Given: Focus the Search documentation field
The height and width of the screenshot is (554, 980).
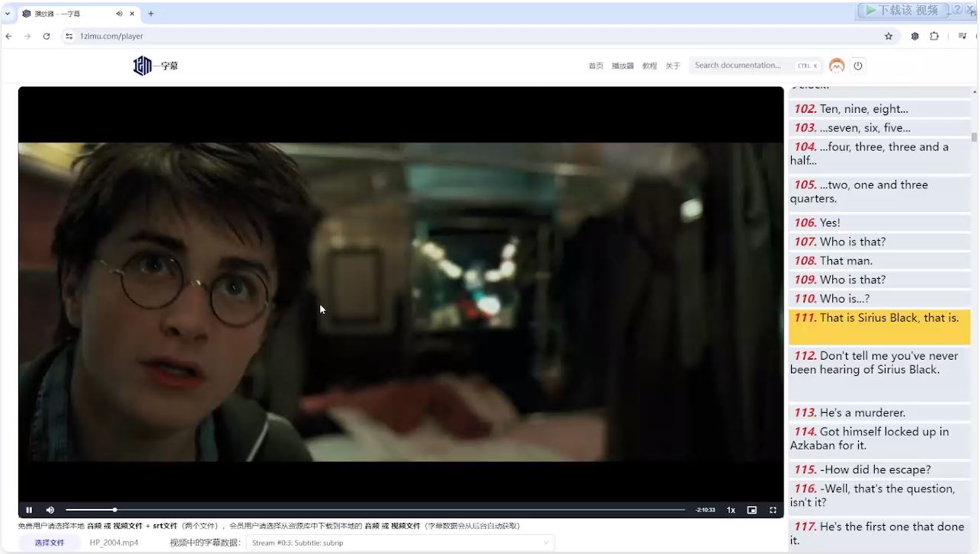Looking at the screenshot, I should coord(756,66).
